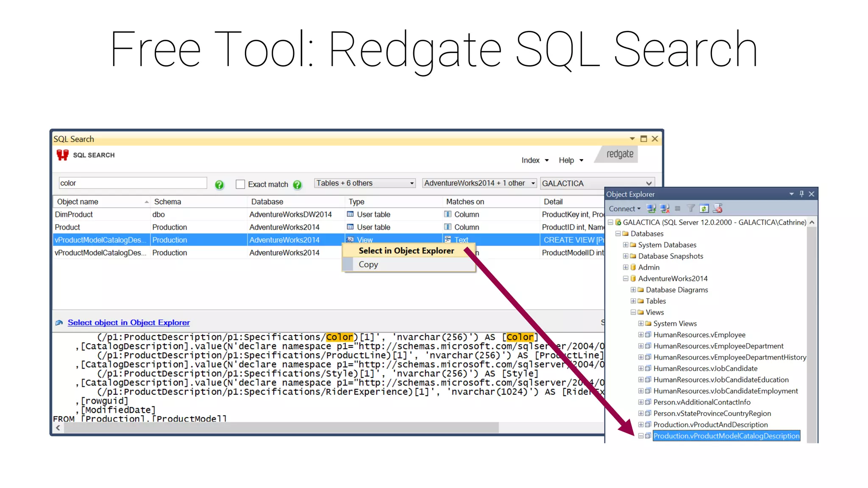Click the System Databases folder icon

tap(633, 245)
